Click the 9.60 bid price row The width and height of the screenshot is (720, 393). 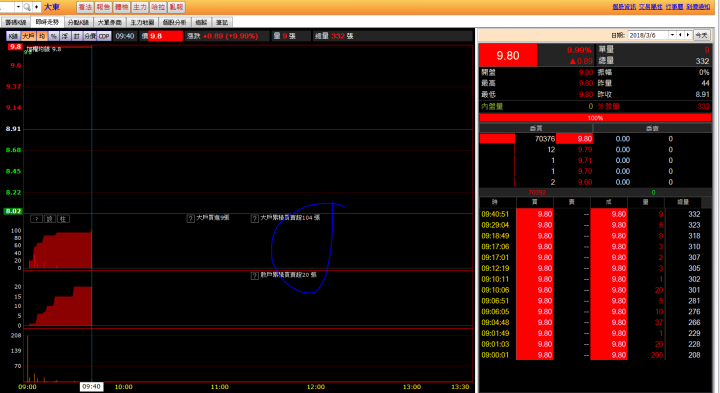click(x=596, y=182)
